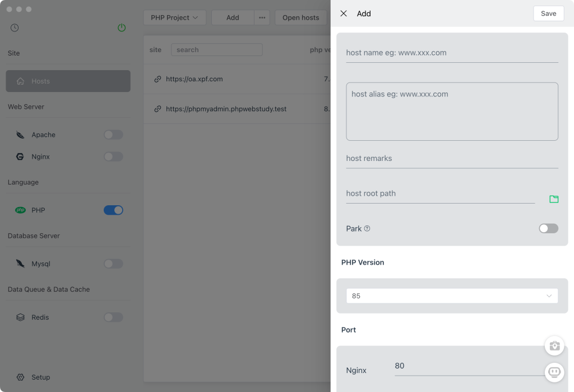Click the green power icon

pyautogui.click(x=122, y=27)
